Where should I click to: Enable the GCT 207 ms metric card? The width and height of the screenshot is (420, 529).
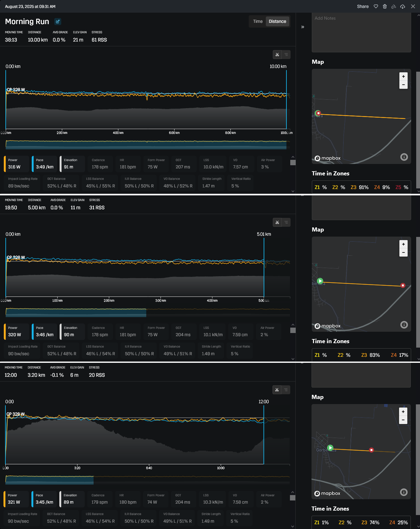point(184,164)
